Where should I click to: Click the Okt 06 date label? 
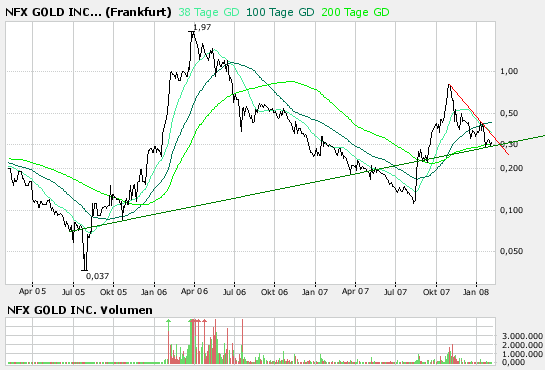pos(274,292)
